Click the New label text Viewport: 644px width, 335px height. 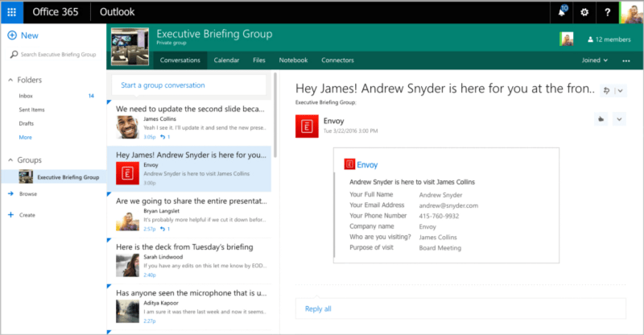click(30, 35)
